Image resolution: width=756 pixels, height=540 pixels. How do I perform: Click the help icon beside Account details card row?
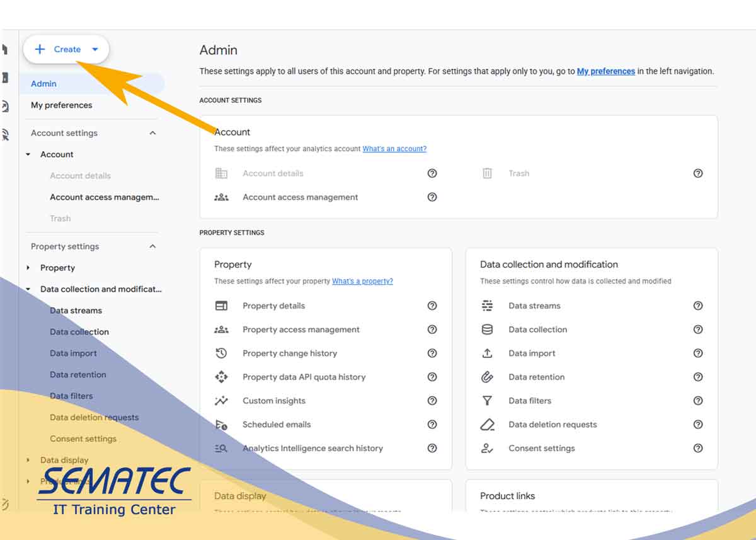pos(432,173)
